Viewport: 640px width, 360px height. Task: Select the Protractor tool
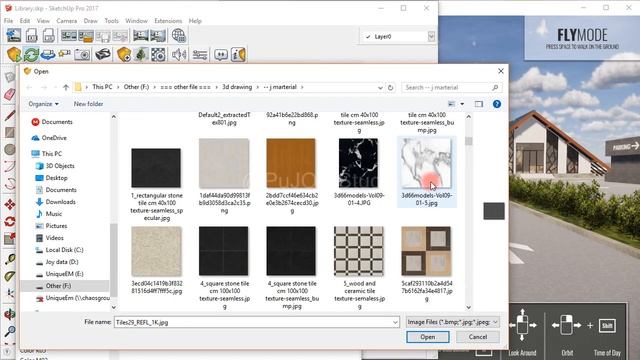(10, 276)
